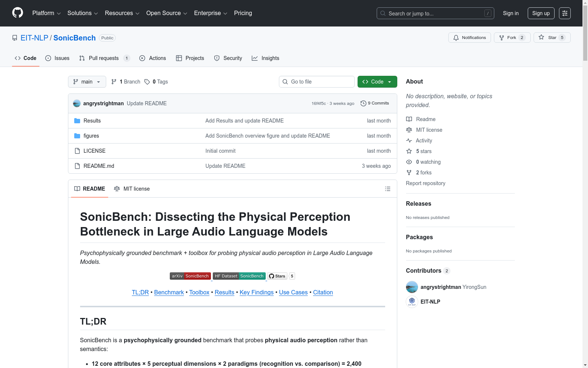Open the 'Initial commit' message link

point(220,151)
